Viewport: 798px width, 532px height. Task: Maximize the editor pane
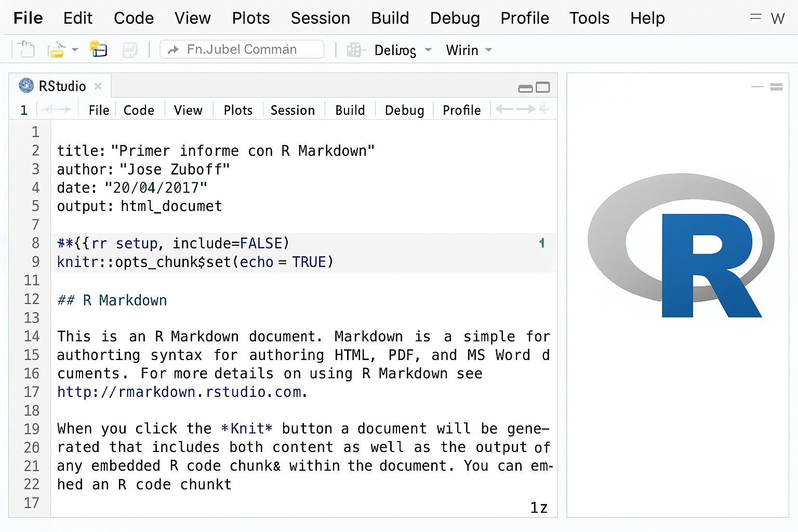pos(543,87)
